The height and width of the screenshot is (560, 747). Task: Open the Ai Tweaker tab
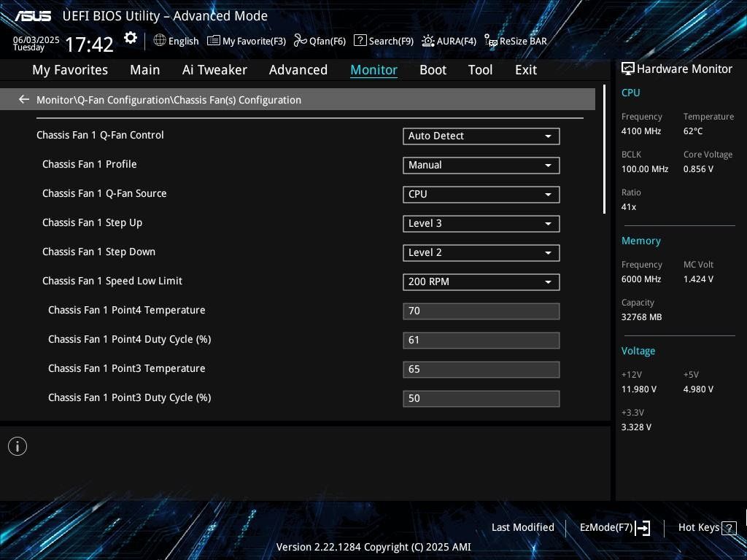pos(214,70)
